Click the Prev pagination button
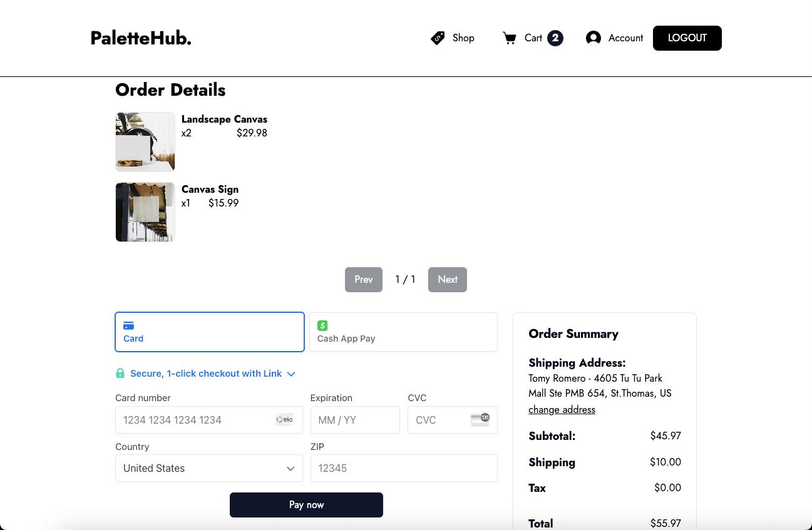 tap(363, 280)
